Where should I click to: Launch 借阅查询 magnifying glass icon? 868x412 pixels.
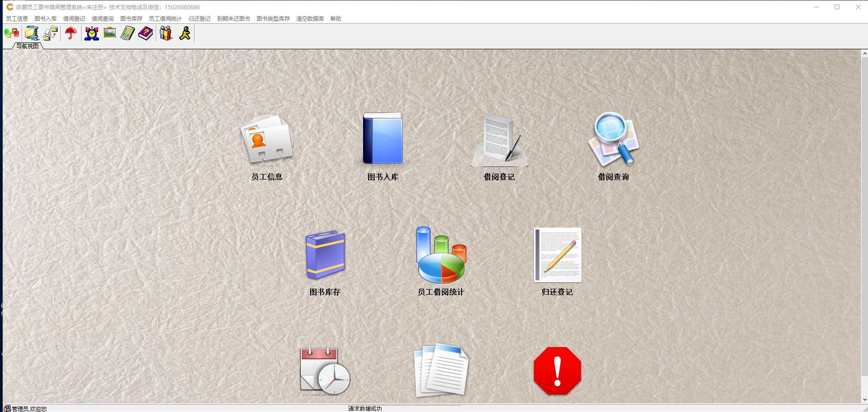pyautogui.click(x=614, y=139)
